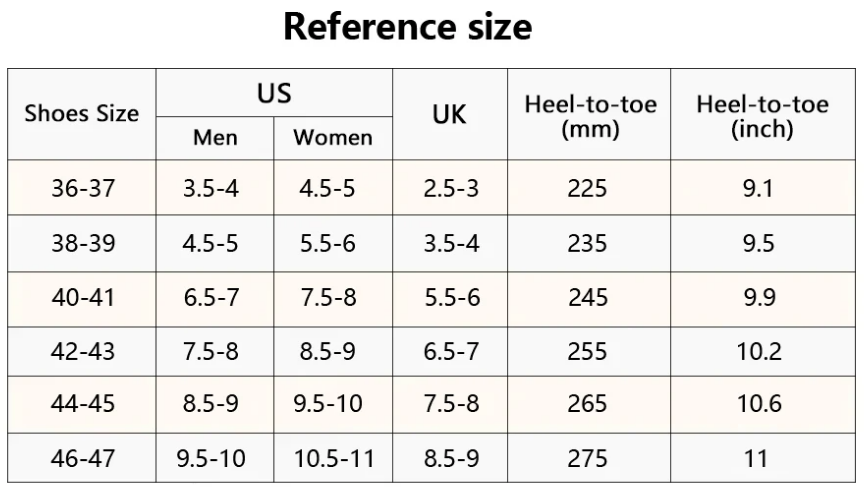Click the UK 2.5-3 cell
The height and width of the screenshot is (495, 866).
[450, 188]
